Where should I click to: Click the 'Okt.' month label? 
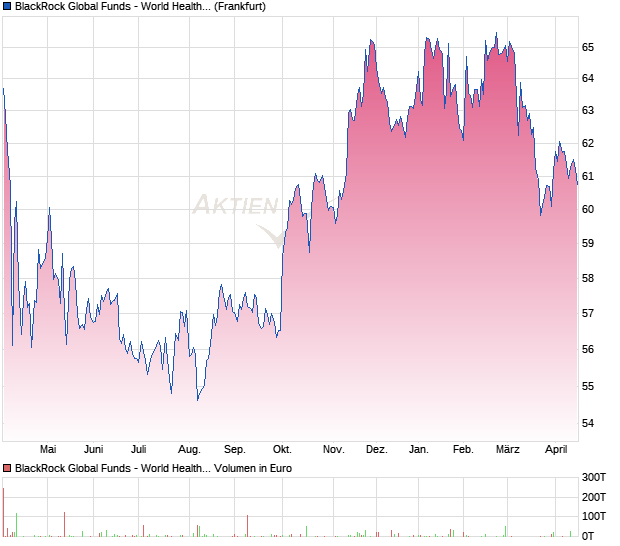pyautogui.click(x=282, y=450)
